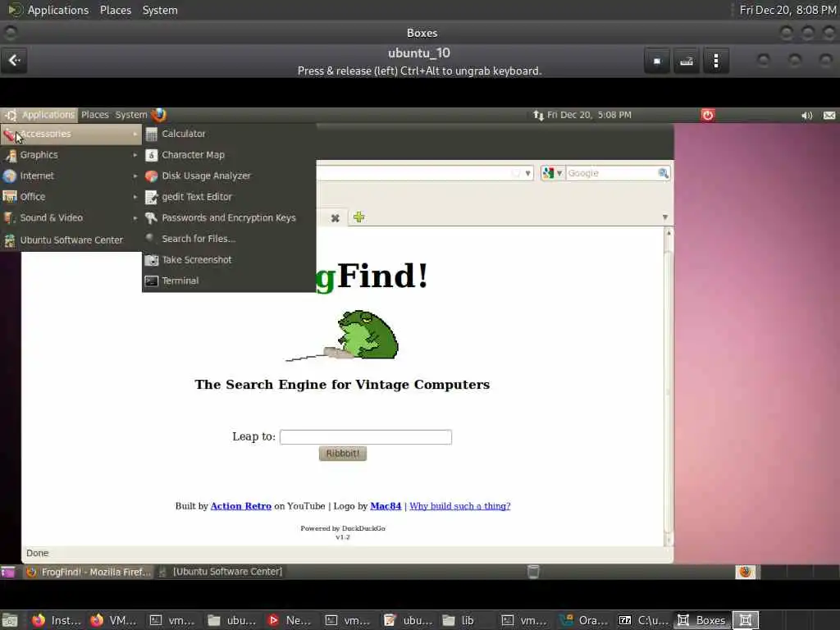
Task: Open the host Applications menu
Action: pos(58,10)
